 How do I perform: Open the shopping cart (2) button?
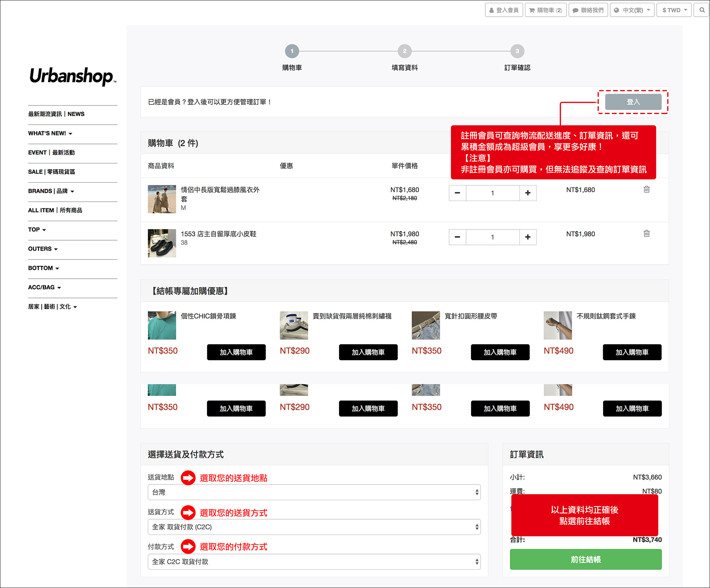coord(546,10)
